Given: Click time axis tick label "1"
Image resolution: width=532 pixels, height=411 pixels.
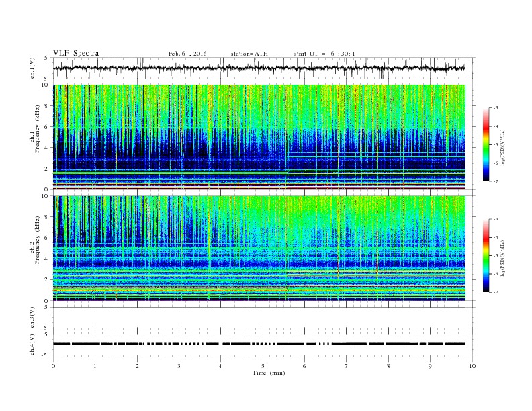Looking at the screenshot, I should click(x=95, y=366).
